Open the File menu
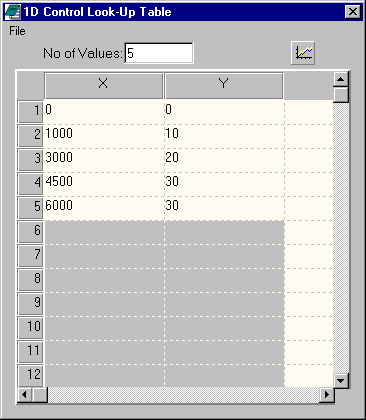The height and width of the screenshot is (420, 366). 17,31
